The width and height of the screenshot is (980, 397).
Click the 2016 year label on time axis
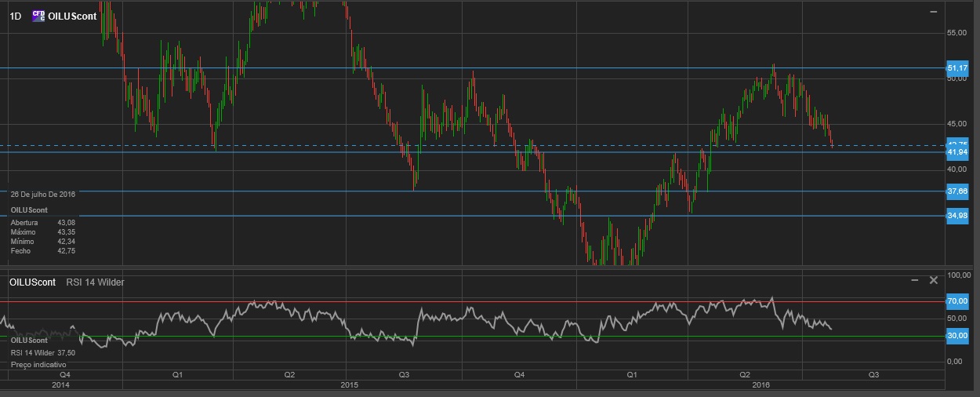760,385
